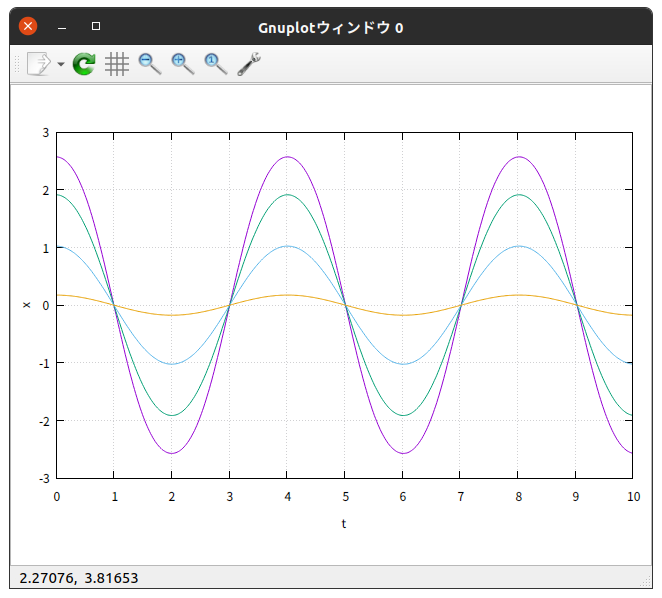Click the y-axis tick label '3'
This screenshot has width=662, height=598.
[46, 133]
